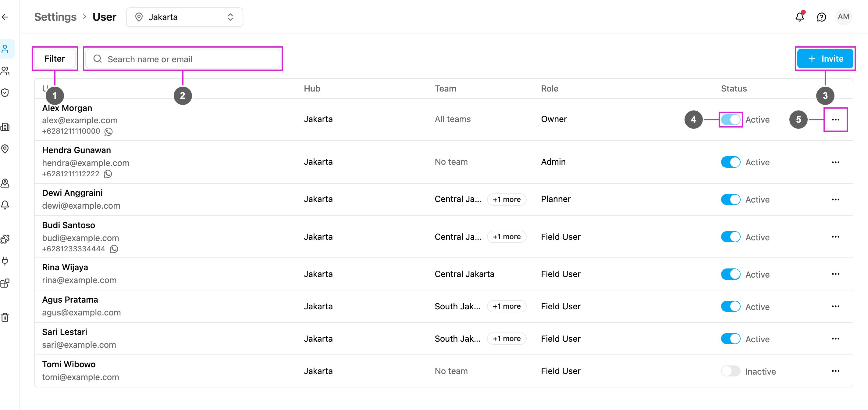Open more options for Tomi Wibowo

pos(835,371)
